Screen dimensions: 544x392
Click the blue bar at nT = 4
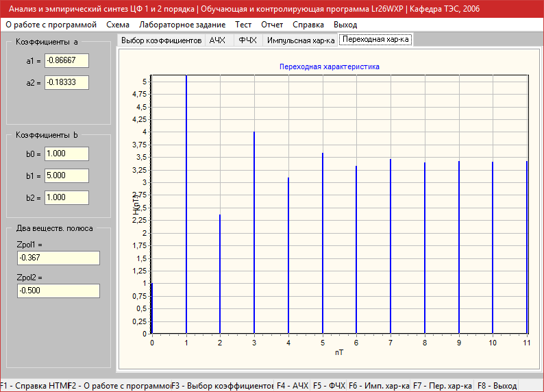pyautogui.click(x=288, y=256)
